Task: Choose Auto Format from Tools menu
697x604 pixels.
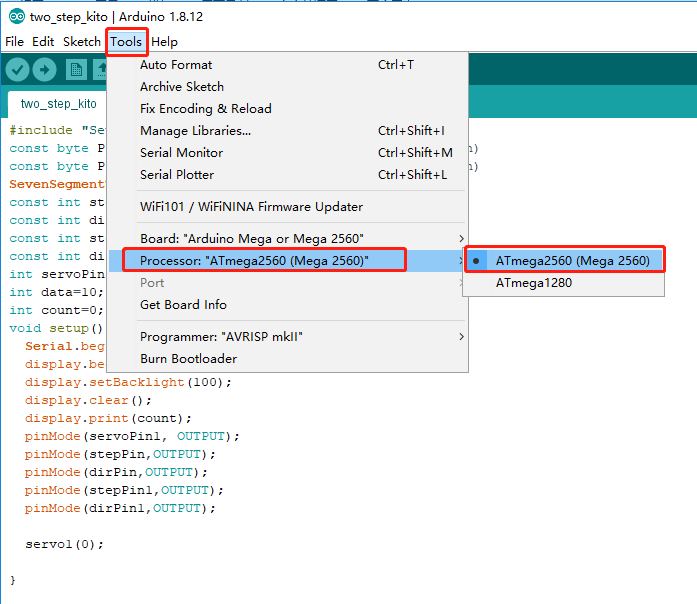Action: 288,65
